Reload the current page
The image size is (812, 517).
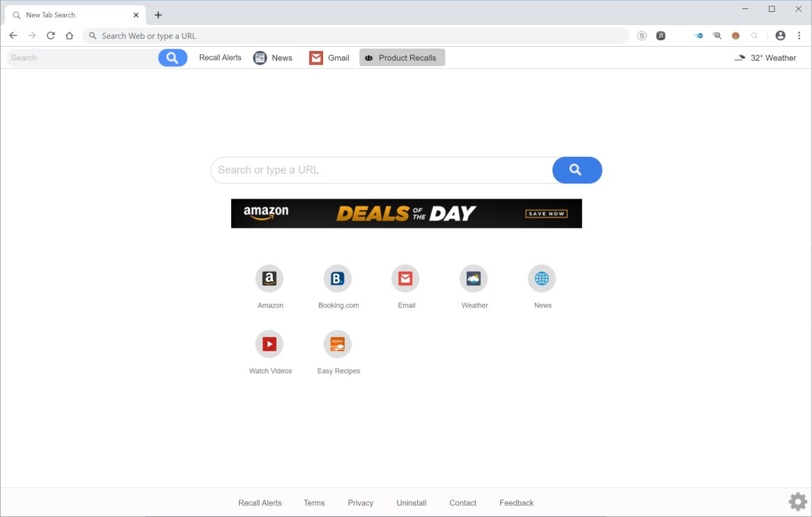[x=51, y=36]
